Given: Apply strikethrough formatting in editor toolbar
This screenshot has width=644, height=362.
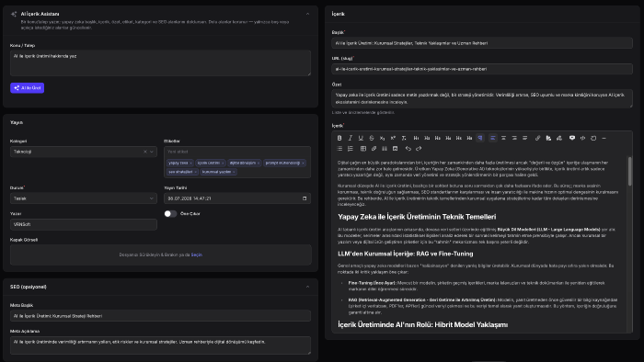Looking at the screenshot, I should [x=372, y=138].
